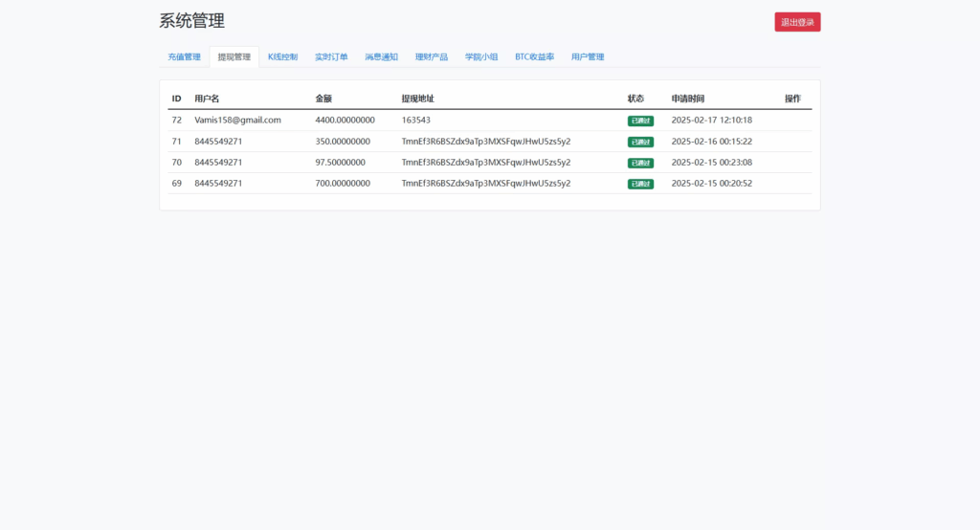Viewport: 980px width, 530px height.
Task: Click the 350.00000000 amount cell
Action: pos(343,142)
